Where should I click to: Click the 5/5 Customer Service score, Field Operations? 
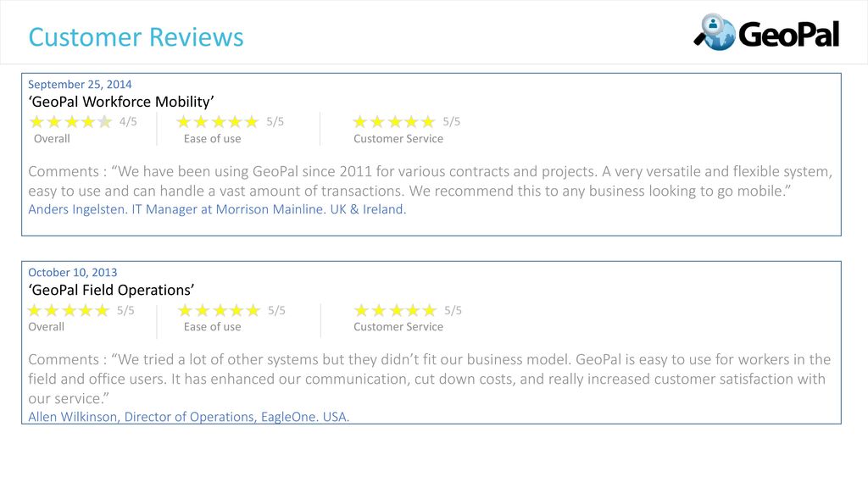453,310
